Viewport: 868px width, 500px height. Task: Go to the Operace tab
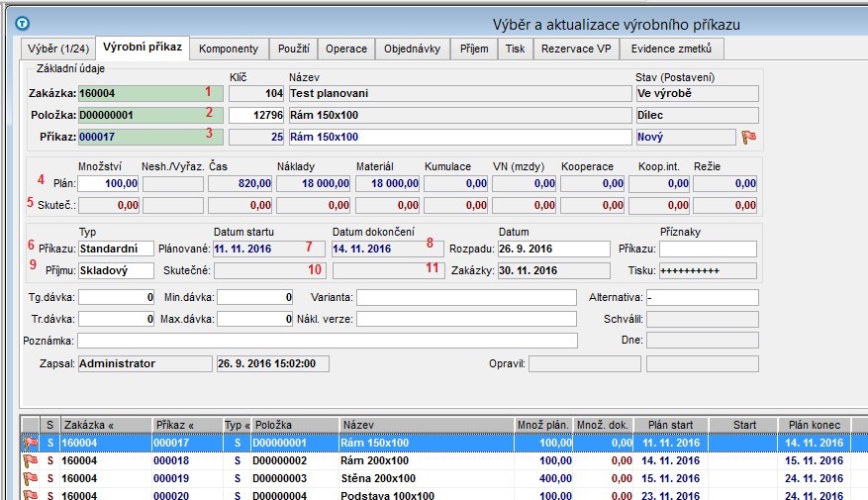[346, 49]
